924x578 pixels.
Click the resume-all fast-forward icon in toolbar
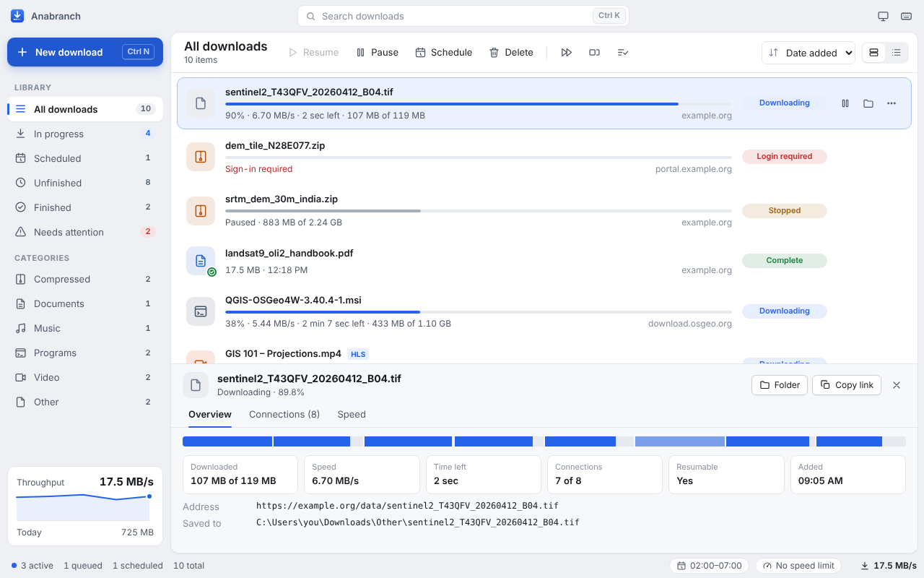(567, 53)
